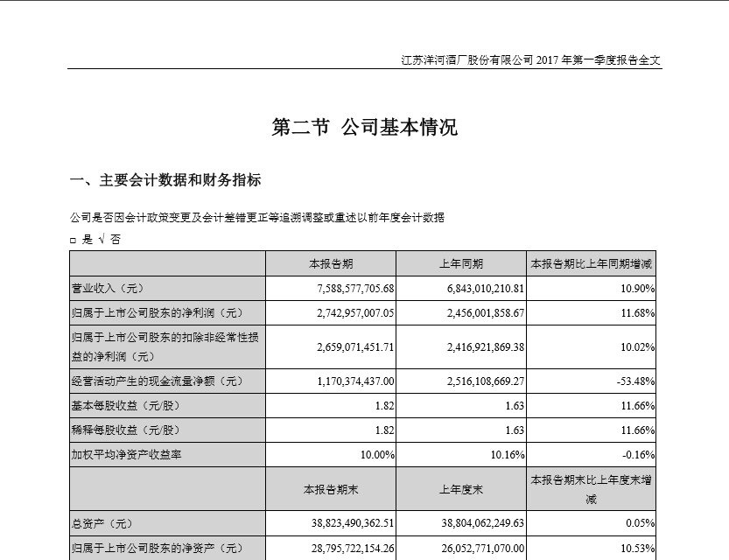
Task: Click row label 总资产（元）
Action: (x=102, y=524)
